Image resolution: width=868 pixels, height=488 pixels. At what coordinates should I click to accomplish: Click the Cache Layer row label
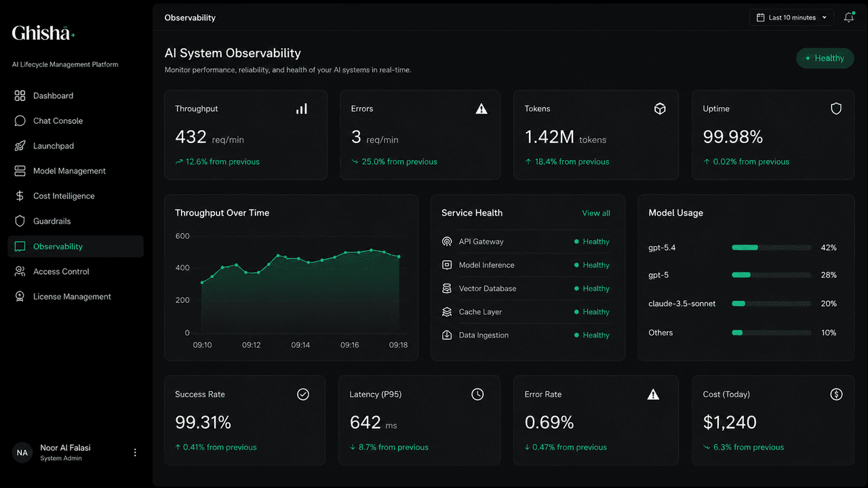coord(480,312)
